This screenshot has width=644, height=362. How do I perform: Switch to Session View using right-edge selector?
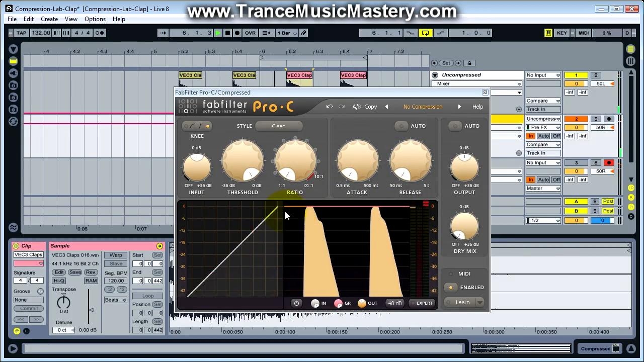pyautogui.click(x=630, y=61)
